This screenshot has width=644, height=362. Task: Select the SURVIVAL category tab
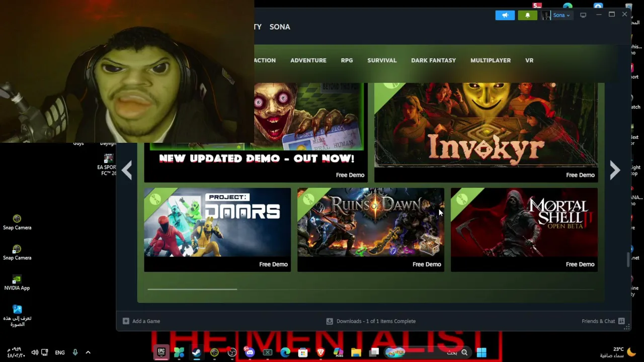tap(382, 60)
